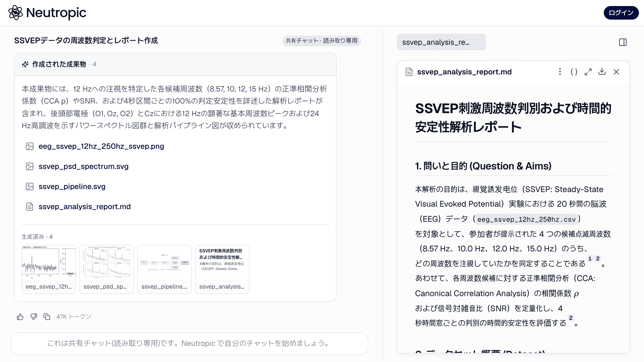Click the 47K トークン label
This screenshot has width=644, height=362.
pos(73,317)
